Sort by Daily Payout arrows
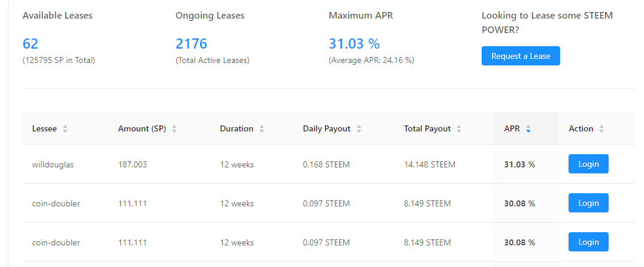Viewport: 644px width, 267px height. pyautogui.click(x=359, y=129)
